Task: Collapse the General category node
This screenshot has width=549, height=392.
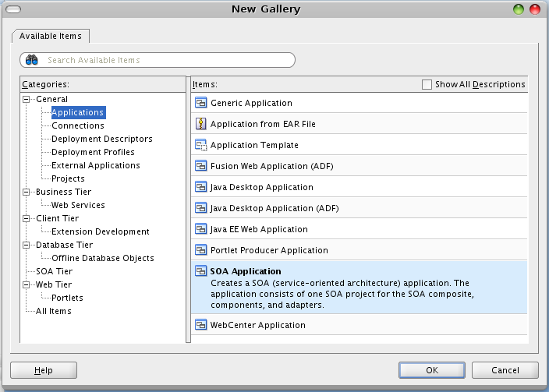Action: coord(27,99)
